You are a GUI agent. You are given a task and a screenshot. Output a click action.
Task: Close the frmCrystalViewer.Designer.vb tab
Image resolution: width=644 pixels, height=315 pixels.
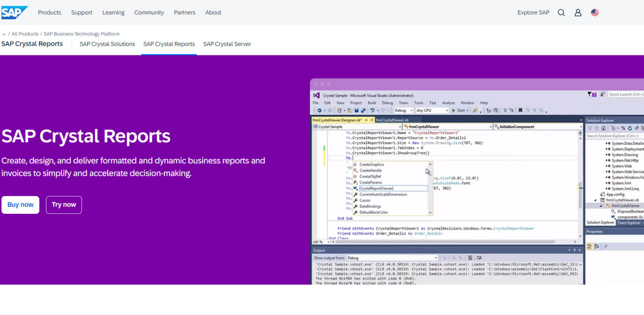pyautogui.click(x=372, y=120)
